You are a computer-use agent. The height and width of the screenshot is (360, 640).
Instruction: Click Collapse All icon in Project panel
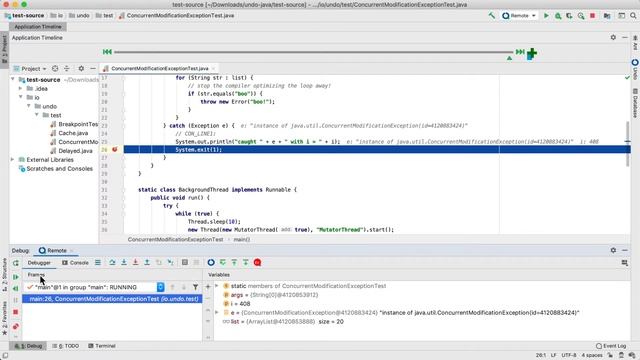coord(67,69)
